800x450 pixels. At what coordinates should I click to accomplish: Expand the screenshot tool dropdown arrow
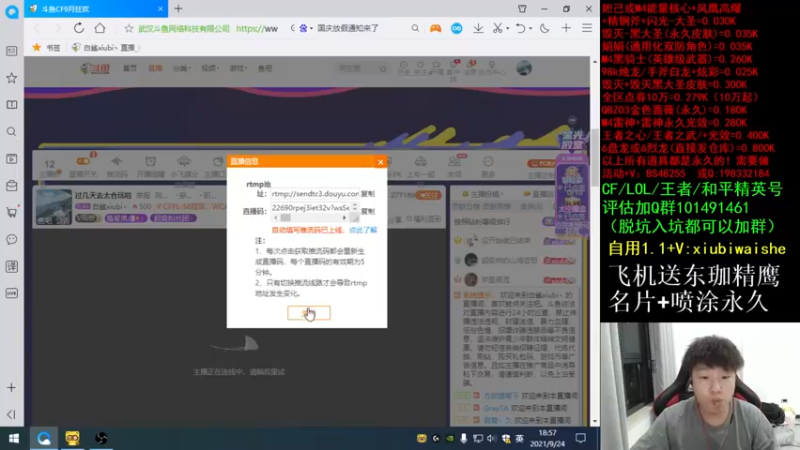pos(508,29)
